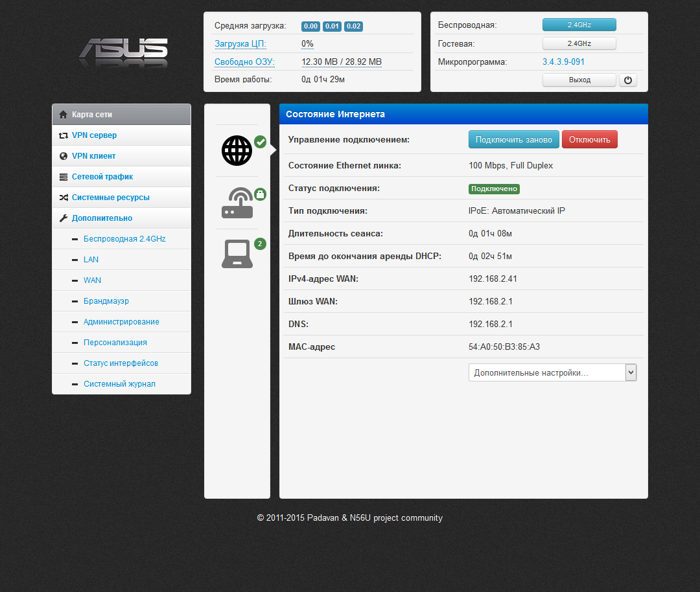The image size is (700, 592).
Task: Click the Загрузка ЦП link
Action: pyautogui.click(x=240, y=43)
